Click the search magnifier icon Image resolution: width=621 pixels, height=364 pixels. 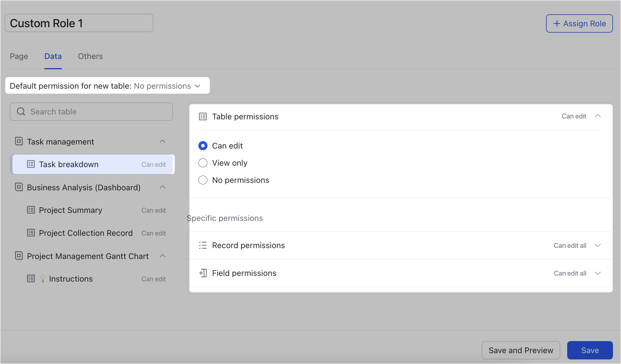click(21, 112)
